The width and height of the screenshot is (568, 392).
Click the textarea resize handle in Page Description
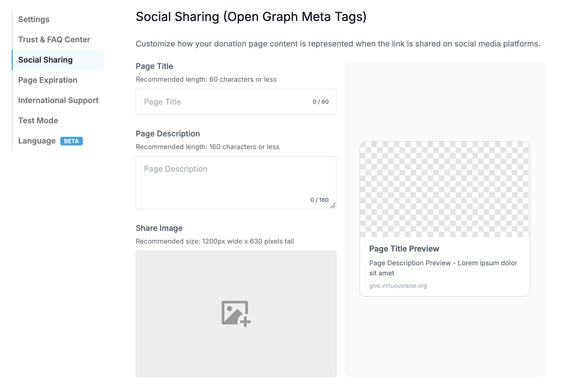333,205
